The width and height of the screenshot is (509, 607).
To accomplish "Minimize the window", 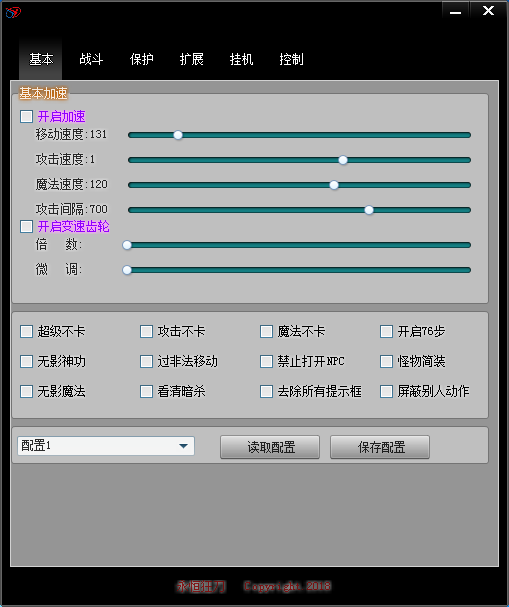I will click(455, 11).
